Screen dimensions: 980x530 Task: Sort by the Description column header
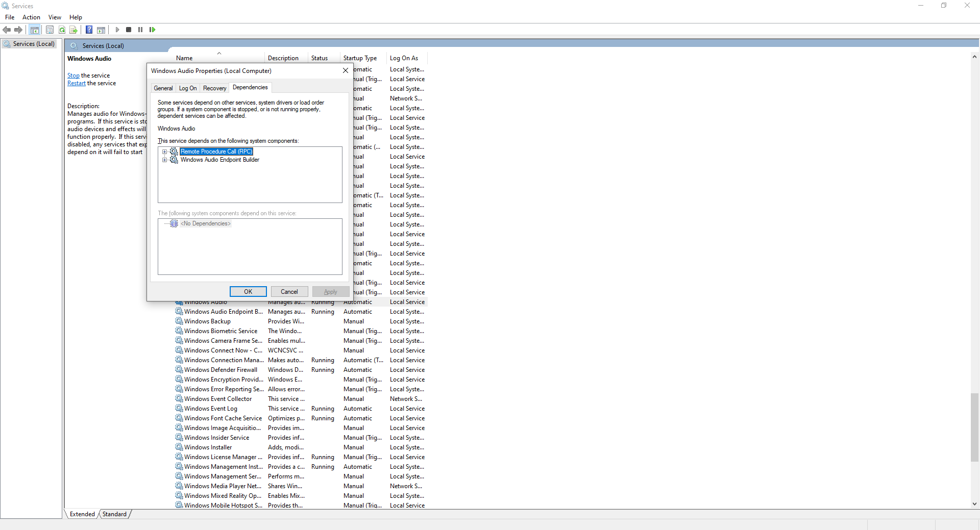coord(286,58)
